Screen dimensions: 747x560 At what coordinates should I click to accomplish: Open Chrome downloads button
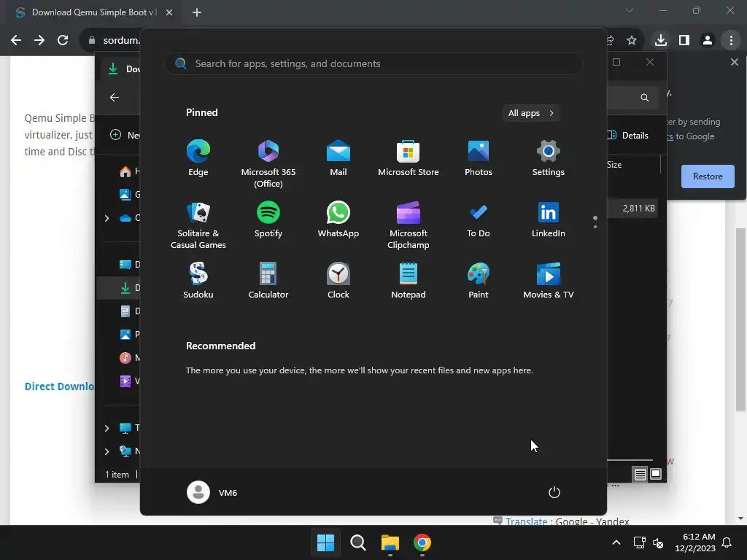point(661,41)
